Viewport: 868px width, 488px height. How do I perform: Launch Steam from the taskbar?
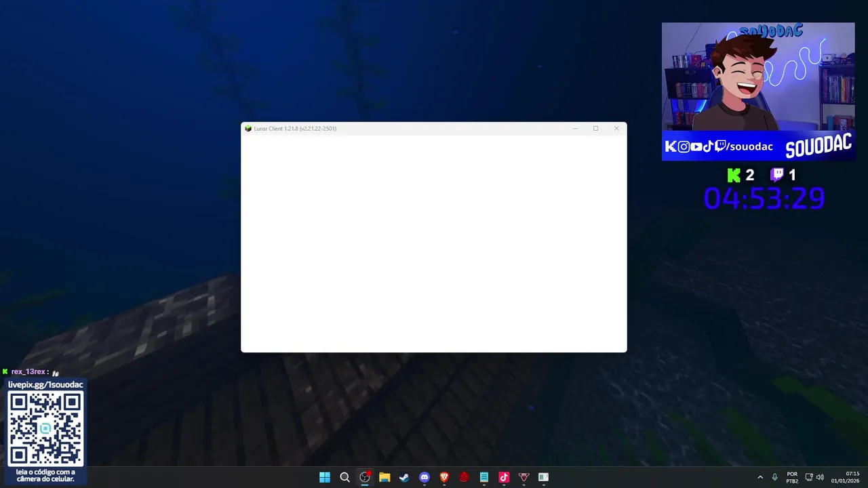click(x=404, y=477)
